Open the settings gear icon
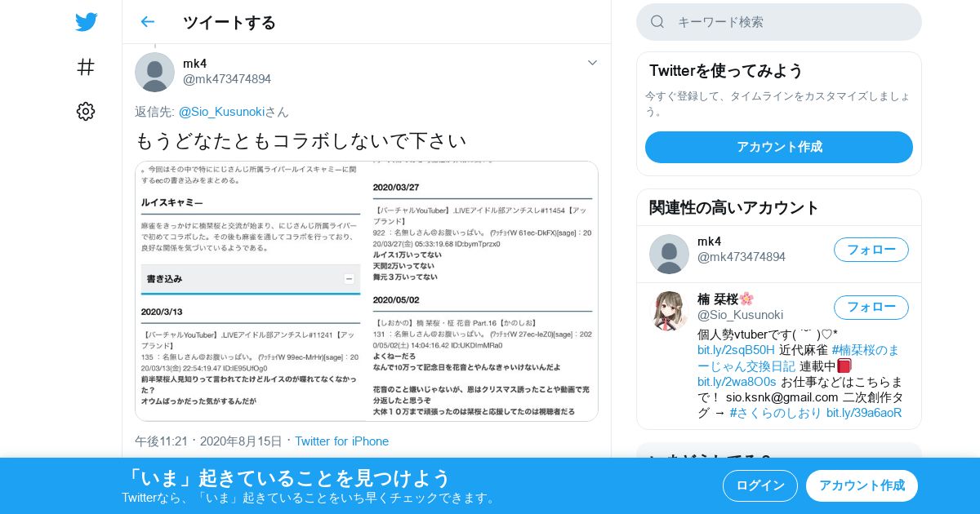Viewport: 980px width, 514px height. pyautogui.click(x=86, y=112)
